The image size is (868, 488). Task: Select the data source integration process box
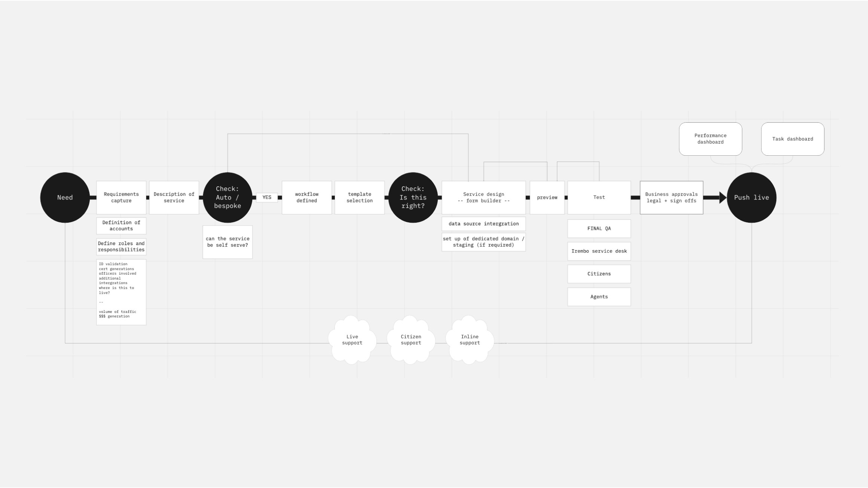click(483, 223)
